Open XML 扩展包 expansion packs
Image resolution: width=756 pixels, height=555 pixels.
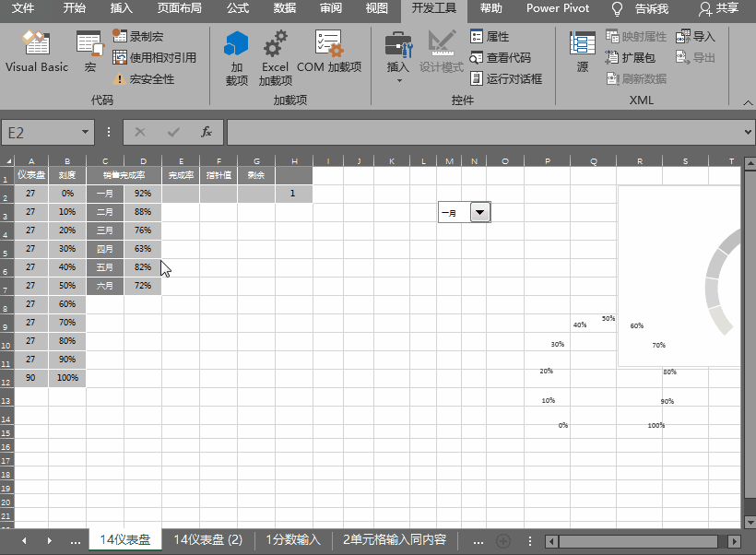[631, 57]
